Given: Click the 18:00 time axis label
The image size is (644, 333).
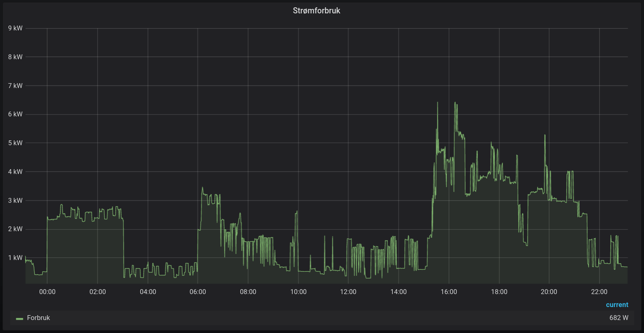Looking at the screenshot, I should [x=499, y=292].
